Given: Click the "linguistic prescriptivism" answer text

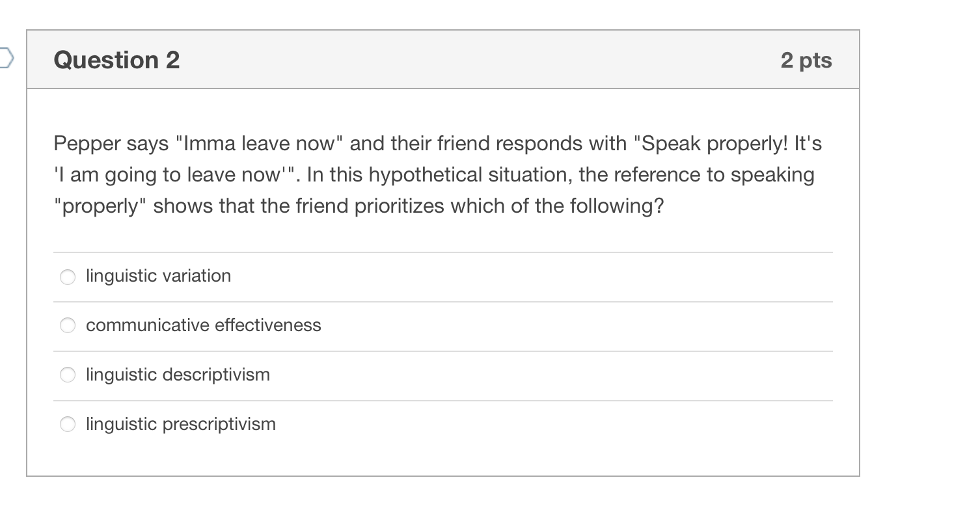Looking at the screenshot, I should [181, 424].
